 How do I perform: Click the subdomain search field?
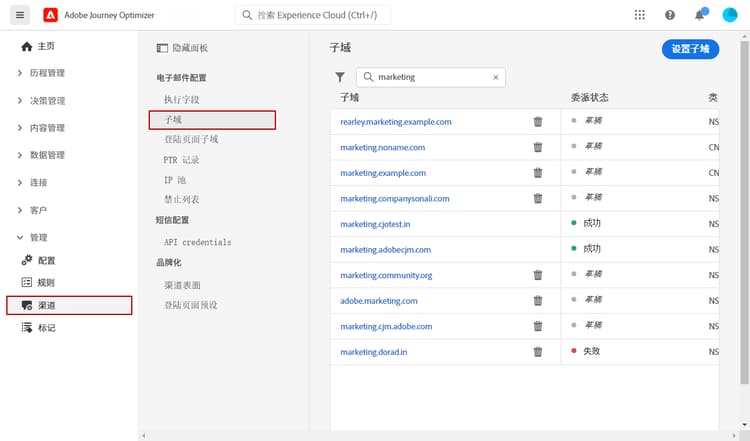430,77
